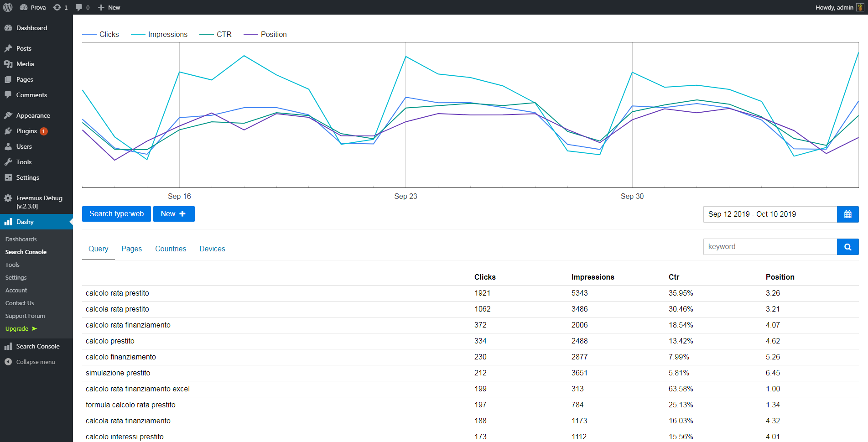Open the Freemius Debug gear item

8,198
